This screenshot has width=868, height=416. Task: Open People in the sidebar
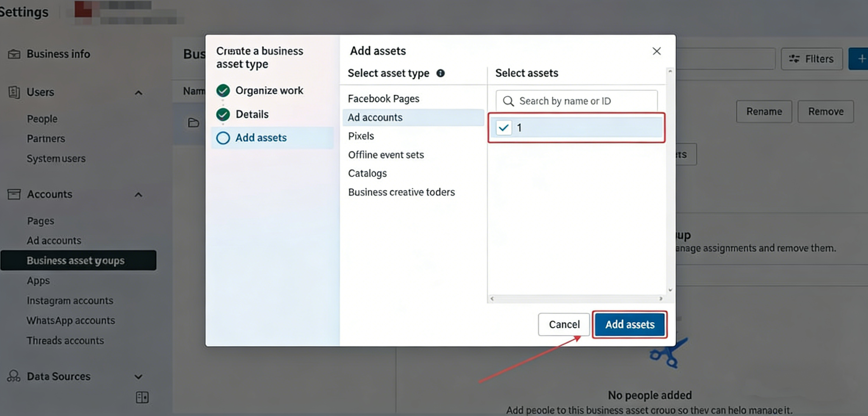[x=42, y=119]
